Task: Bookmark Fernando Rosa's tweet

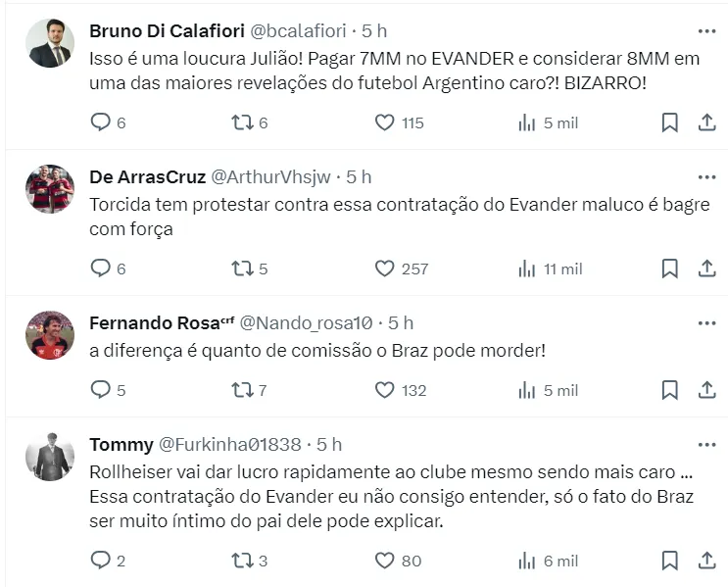Action: click(x=669, y=390)
